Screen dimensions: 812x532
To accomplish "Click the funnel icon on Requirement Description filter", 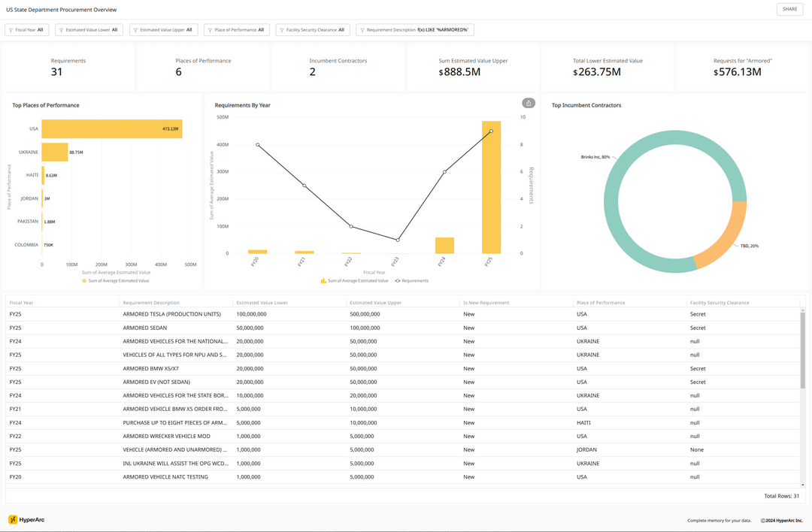I will tap(362, 30).
